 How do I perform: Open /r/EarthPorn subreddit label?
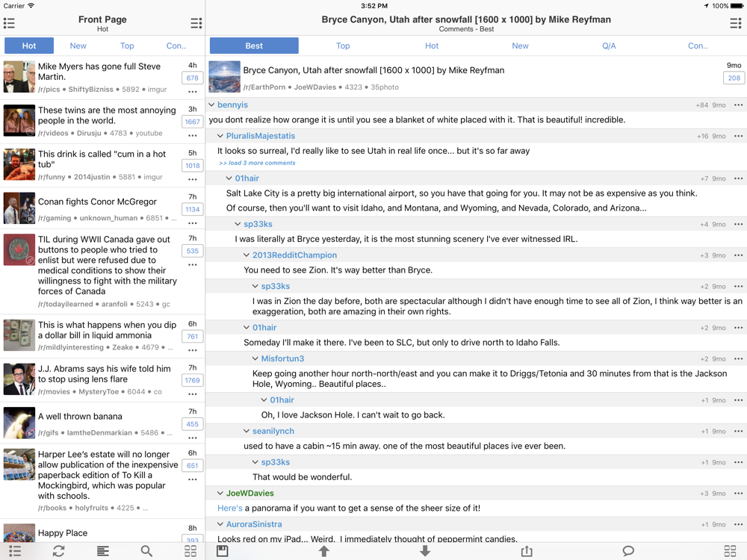264,87
